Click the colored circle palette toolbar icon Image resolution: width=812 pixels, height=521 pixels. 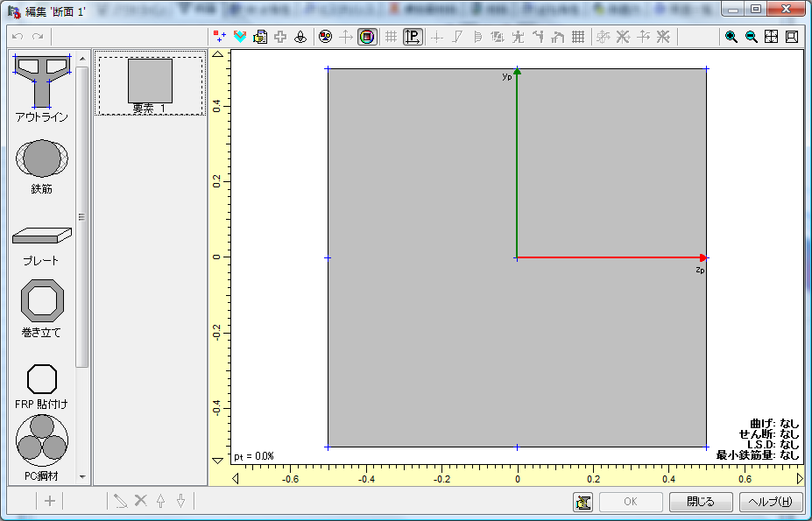326,37
